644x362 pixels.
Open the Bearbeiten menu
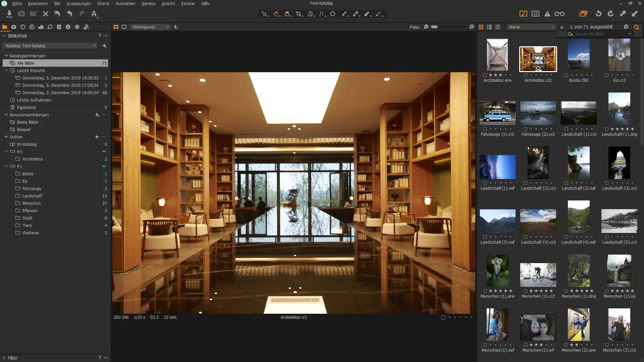38,3
